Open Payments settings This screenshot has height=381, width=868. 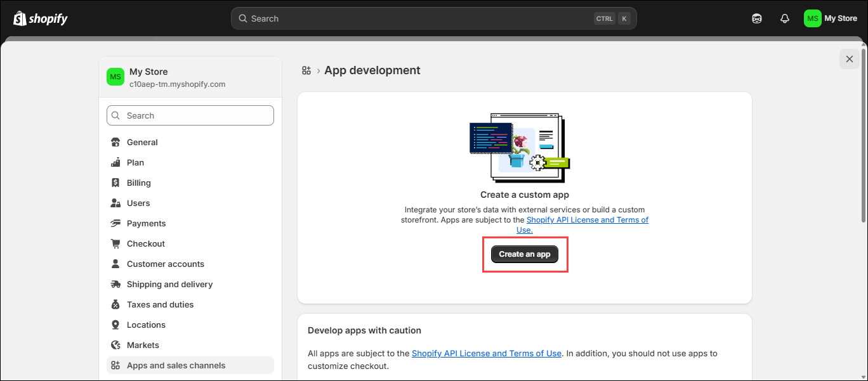click(146, 223)
